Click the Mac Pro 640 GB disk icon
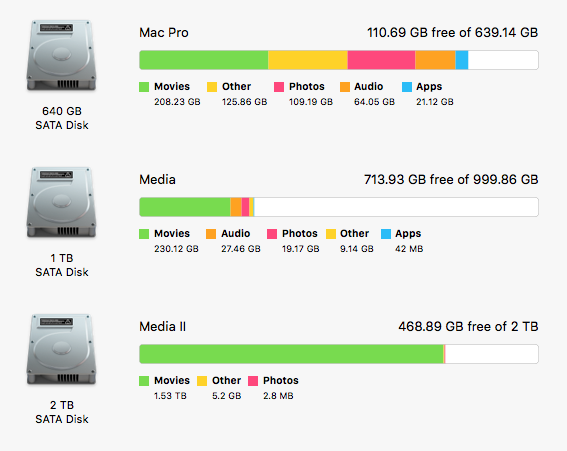This screenshot has height=451, width=567. 61,55
